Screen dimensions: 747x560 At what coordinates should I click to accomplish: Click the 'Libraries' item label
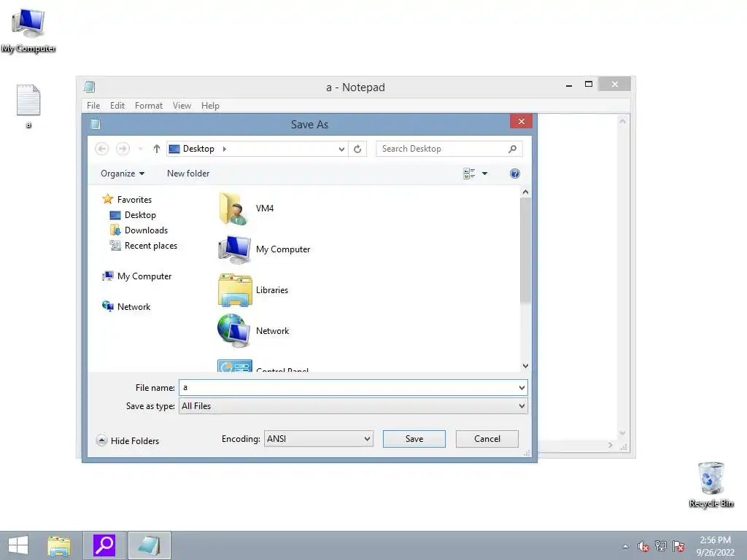(x=272, y=290)
